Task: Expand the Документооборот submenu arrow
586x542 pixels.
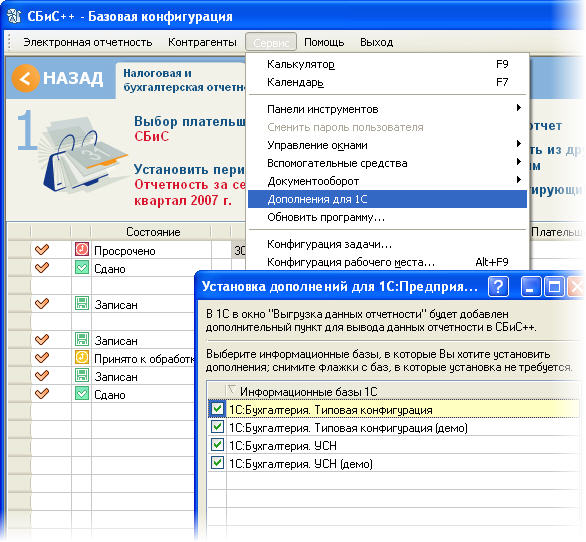Action: point(518,180)
